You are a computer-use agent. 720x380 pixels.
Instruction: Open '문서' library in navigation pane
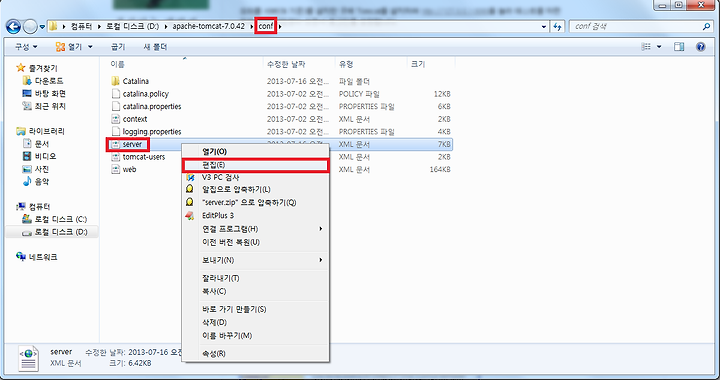click(x=36, y=144)
